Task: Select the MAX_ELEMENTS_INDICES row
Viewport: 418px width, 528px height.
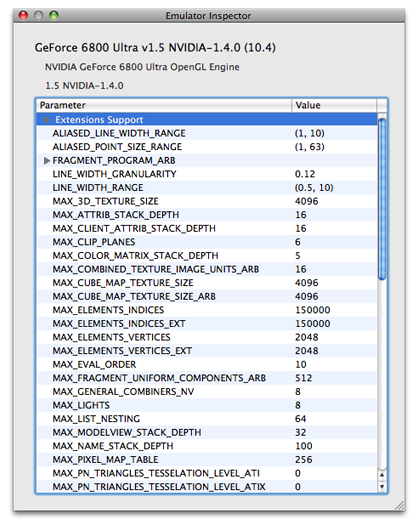Action: pos(207,310)
